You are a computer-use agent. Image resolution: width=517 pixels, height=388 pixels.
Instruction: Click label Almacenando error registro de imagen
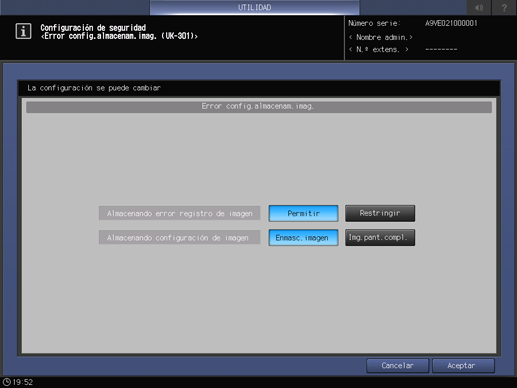(x=179, y=213)
